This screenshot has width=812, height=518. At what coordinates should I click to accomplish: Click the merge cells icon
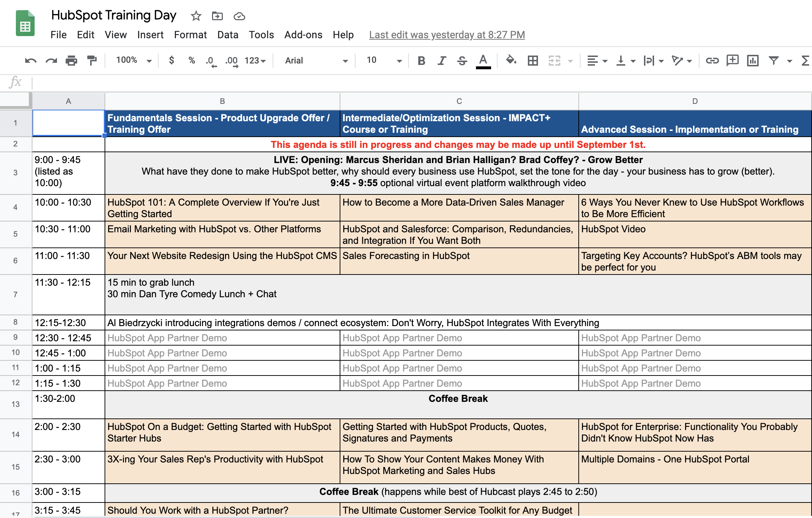tap(555, 61)
